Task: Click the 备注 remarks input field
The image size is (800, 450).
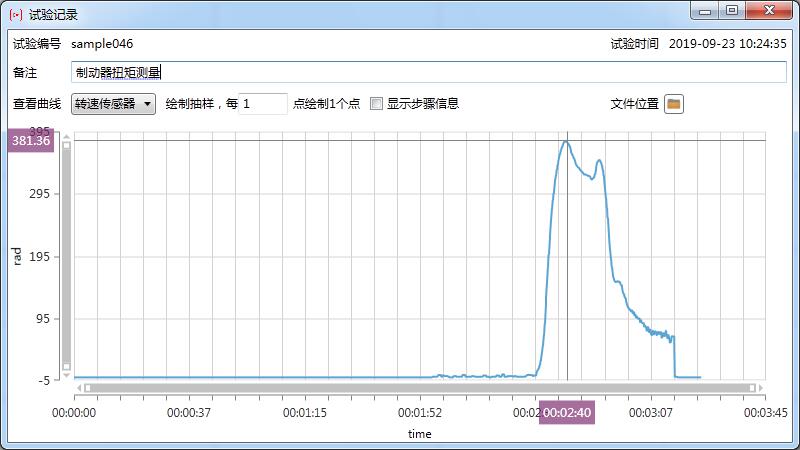Action: (429, 72)
